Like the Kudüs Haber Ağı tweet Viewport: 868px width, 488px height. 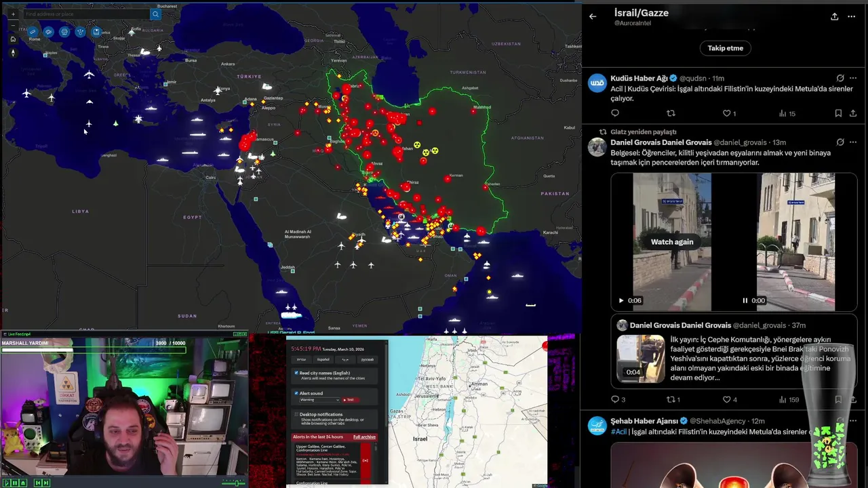click(729, 113)
